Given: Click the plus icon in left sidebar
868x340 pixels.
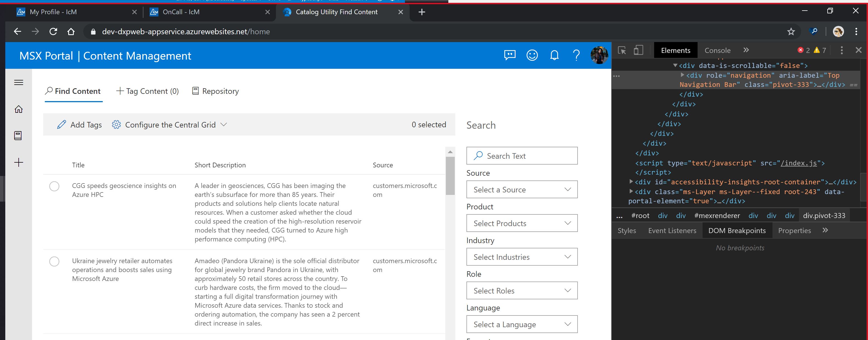Looking at the screenshot, I should coord(19,163).
